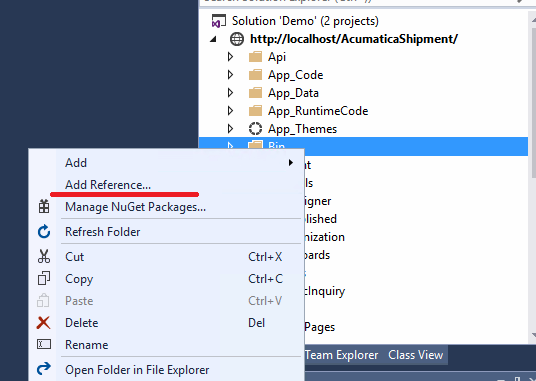Click the Visual Studio solution icon

(x=219, y=21)
